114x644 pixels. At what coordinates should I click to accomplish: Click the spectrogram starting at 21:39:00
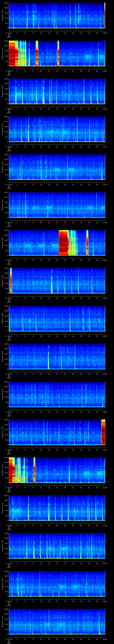(x=57, y=91)
